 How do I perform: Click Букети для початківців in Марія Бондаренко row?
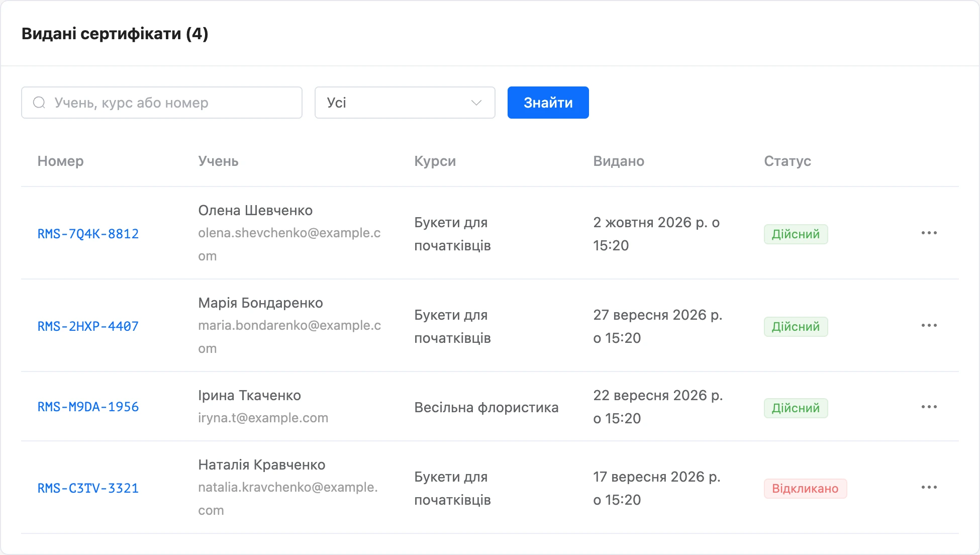(x=452, y=326)
